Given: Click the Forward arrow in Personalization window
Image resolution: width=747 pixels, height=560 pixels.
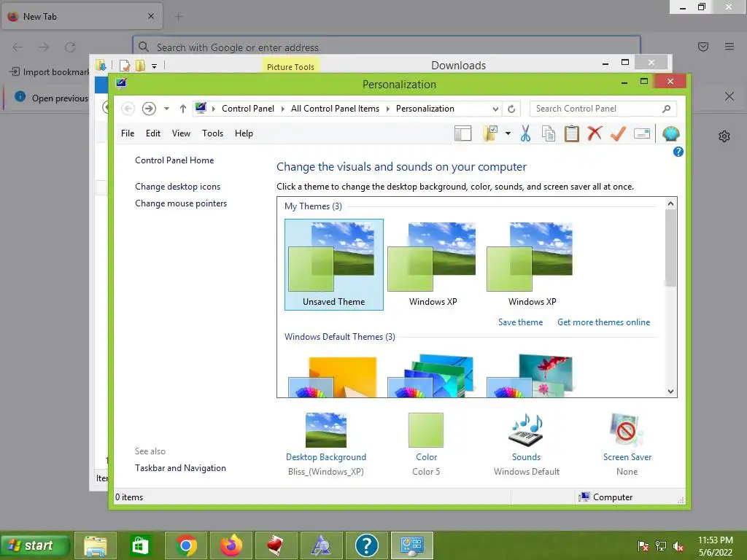Looking at the screenshot, I should click(149, 109).
